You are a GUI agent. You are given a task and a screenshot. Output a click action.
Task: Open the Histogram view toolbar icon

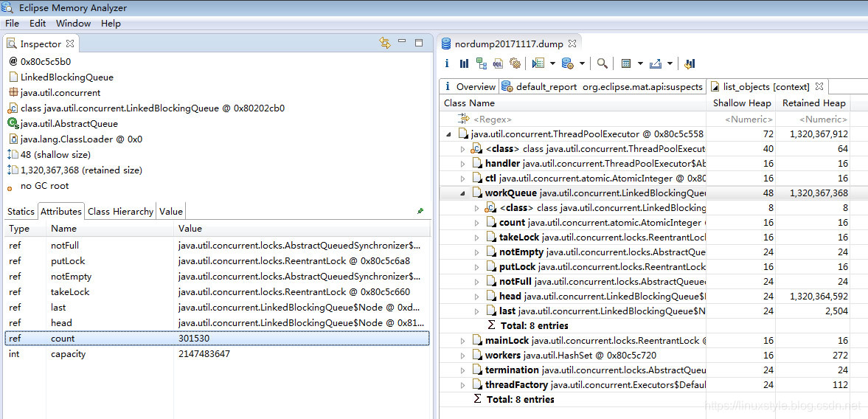[x=464, y=63]
